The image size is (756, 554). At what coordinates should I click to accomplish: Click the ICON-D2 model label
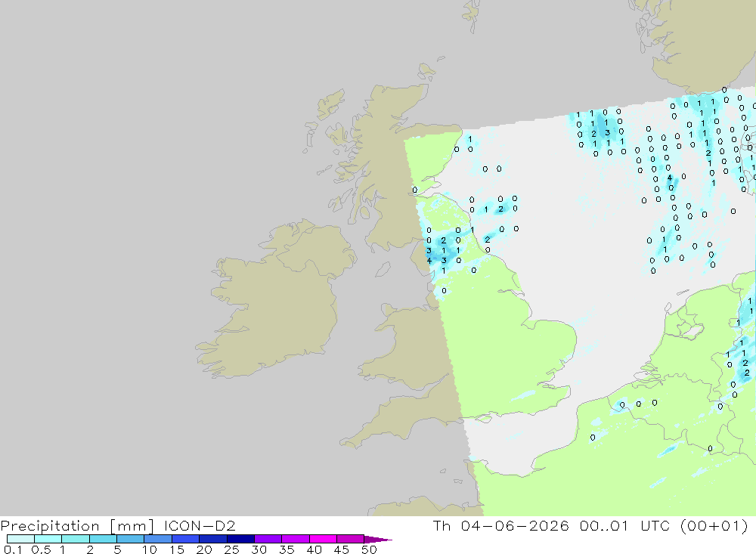pos(199,525)
